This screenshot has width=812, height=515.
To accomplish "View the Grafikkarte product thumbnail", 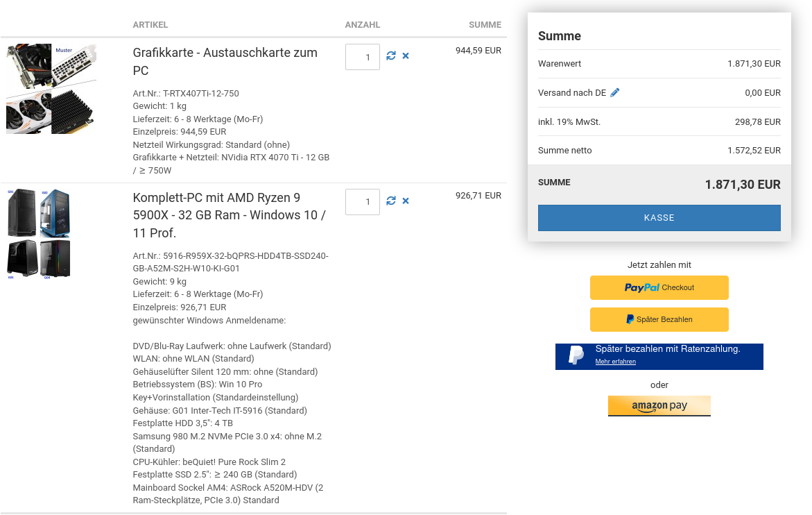I will click(51, 89).
